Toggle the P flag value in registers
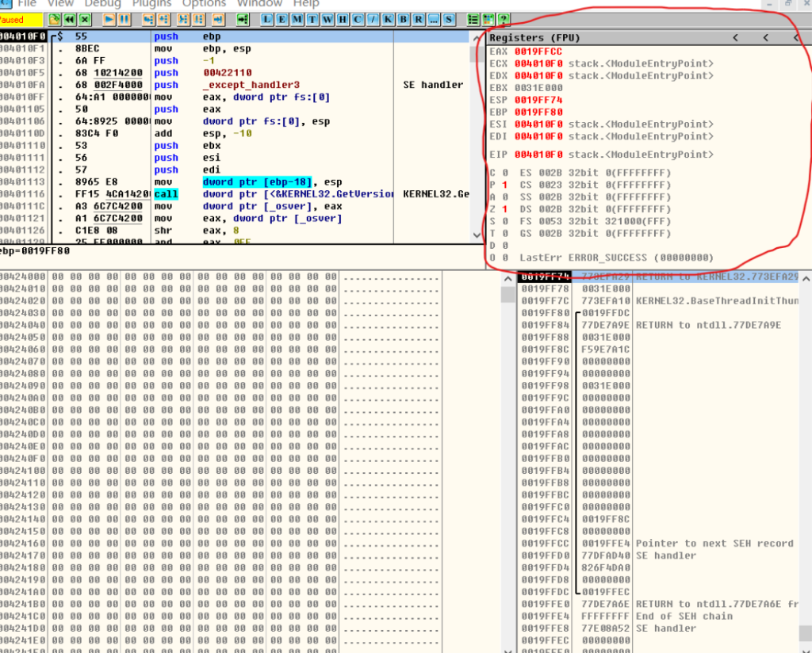 pos(504,185)
